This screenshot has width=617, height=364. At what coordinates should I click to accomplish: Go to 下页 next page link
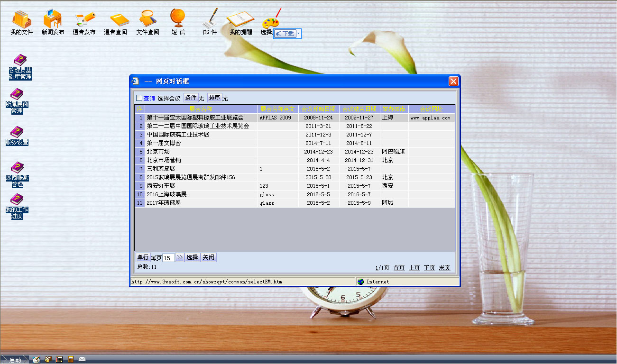pyautogui.click(x=429, y=268)
